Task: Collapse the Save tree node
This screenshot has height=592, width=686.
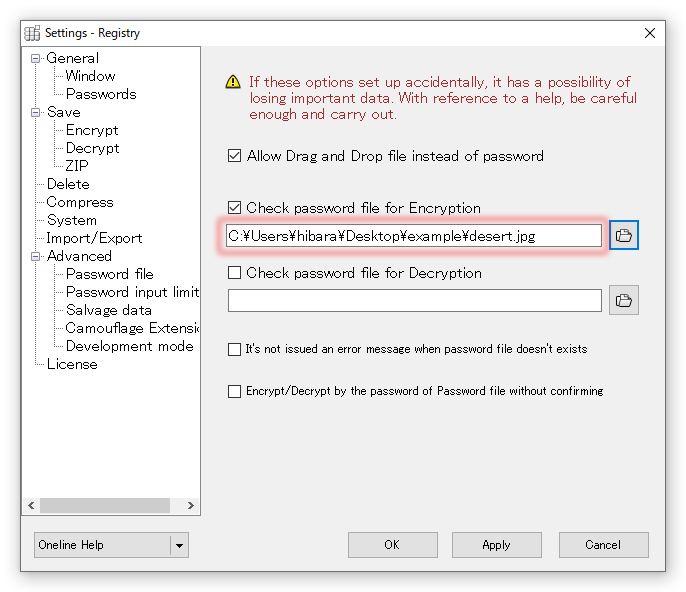Action: click(36, 112)
